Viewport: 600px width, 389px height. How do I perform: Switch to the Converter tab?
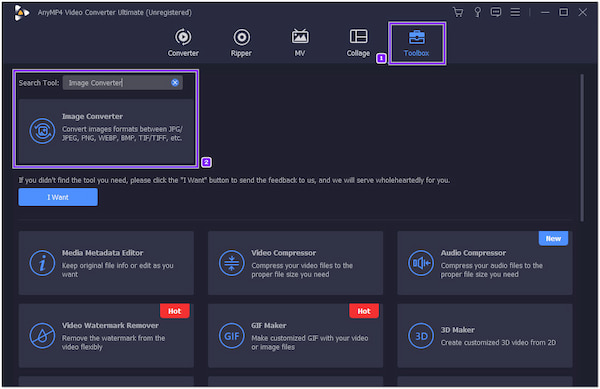tap(183, 43)
